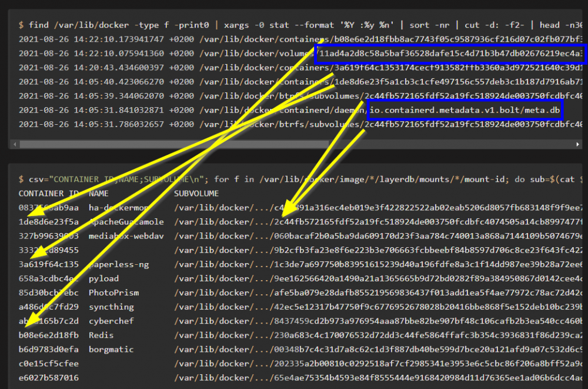Click the syncthing container name
Image resolution: width=588 pixels, height=389 pixels.
111,307
